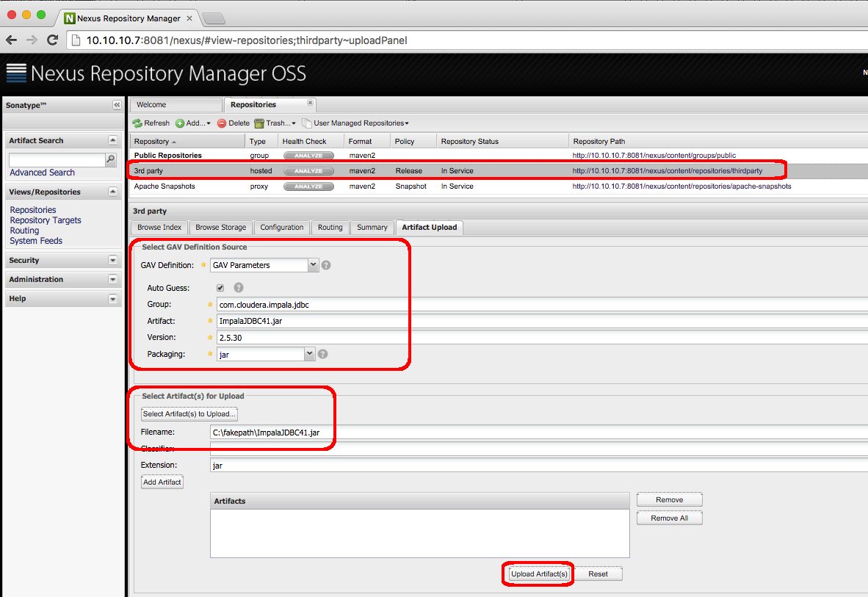Image resolution: width=868 pixels, height=597 pixels.
Task: Click the Extension input field
Action: click(x=538, y=466)
